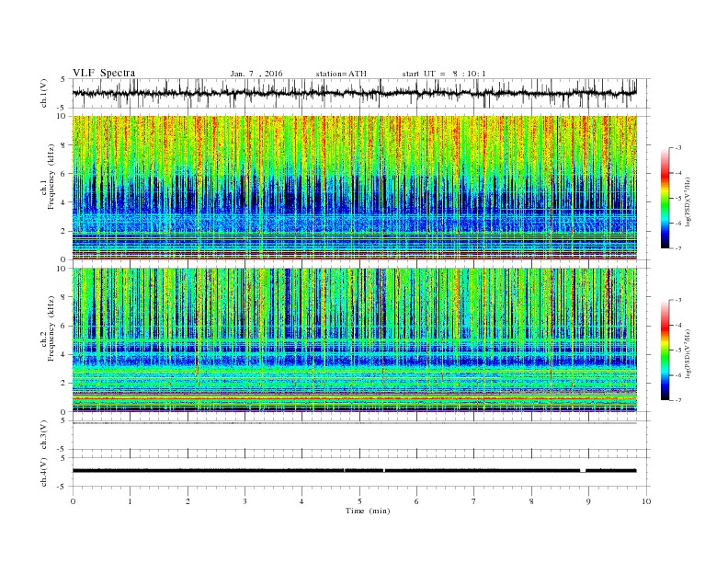Image resolution: width=728 pixels, height=563 pixels.
Task: Click the ch.2 spectrogram color bar
Action: (665, 350)
